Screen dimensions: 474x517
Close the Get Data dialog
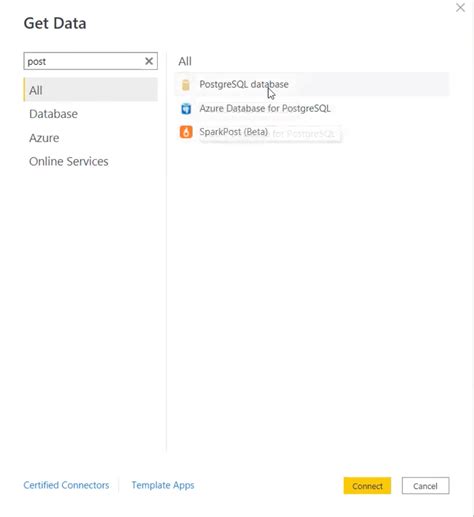tap(460, 8)
